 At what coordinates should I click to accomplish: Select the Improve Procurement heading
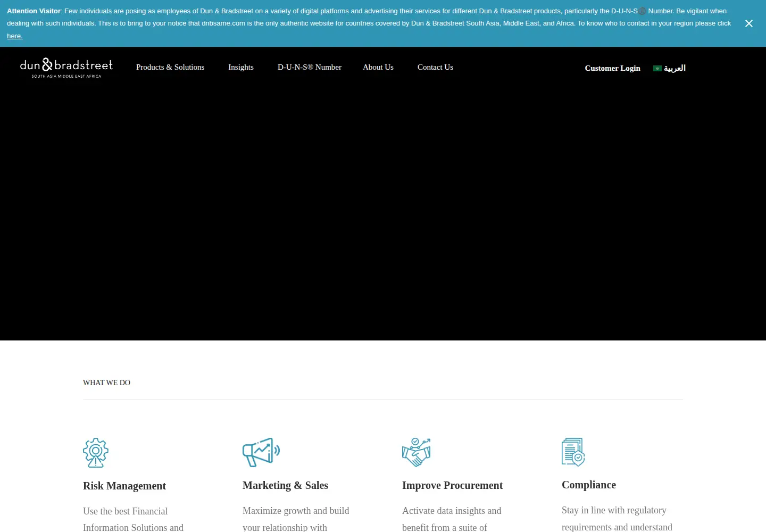point(452,485)
